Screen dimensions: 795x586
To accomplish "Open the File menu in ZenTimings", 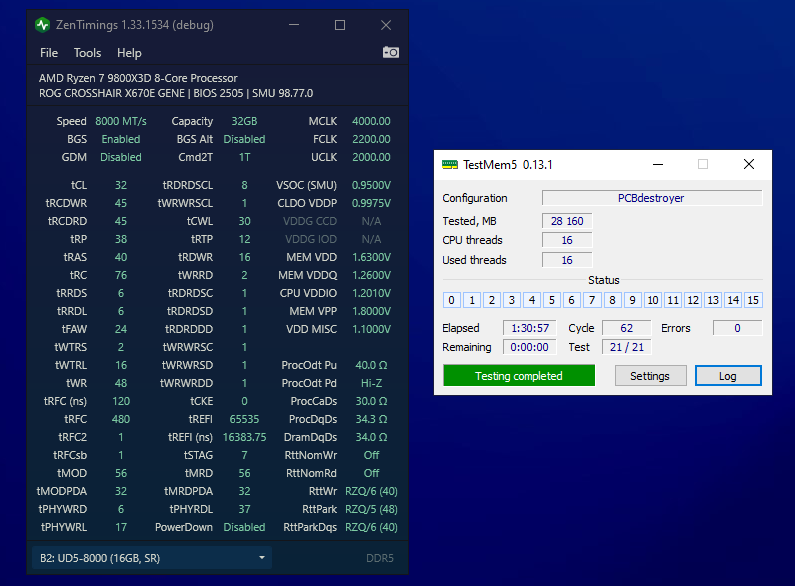I will pos(49,53).
